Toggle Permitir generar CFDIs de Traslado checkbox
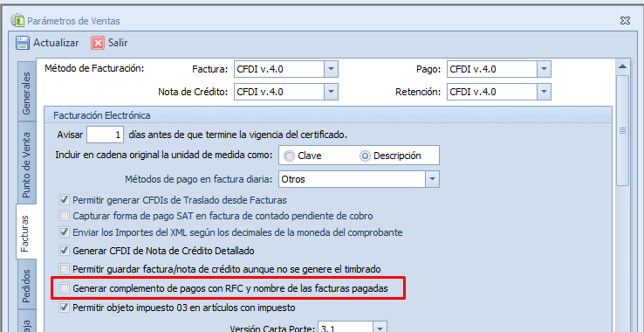The image size is (644, 332). 64,200
